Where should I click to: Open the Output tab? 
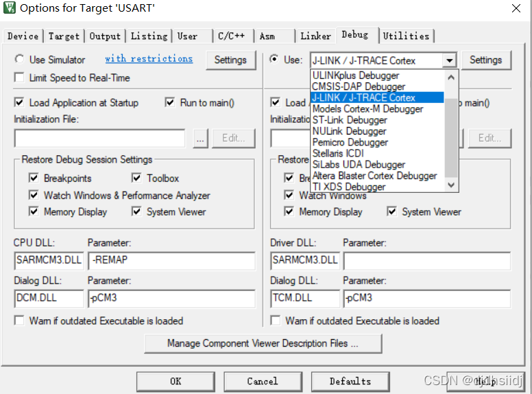point(105,36)
